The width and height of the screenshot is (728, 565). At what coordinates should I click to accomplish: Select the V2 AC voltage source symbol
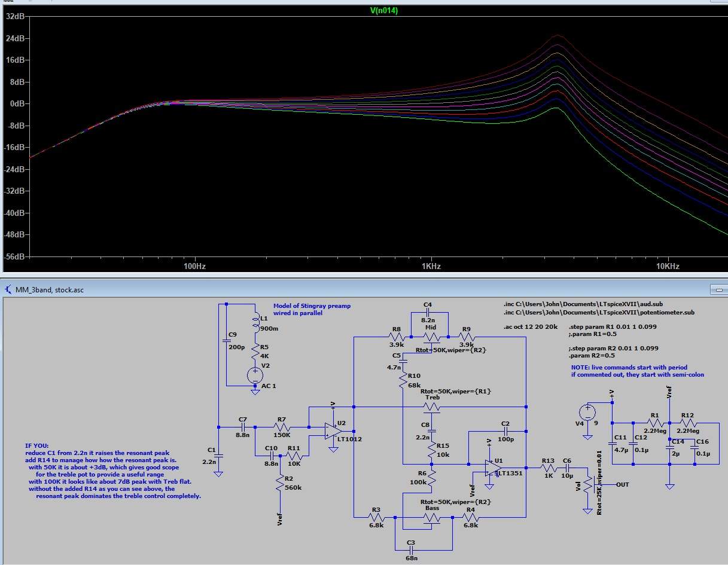(x=255, y=375)
